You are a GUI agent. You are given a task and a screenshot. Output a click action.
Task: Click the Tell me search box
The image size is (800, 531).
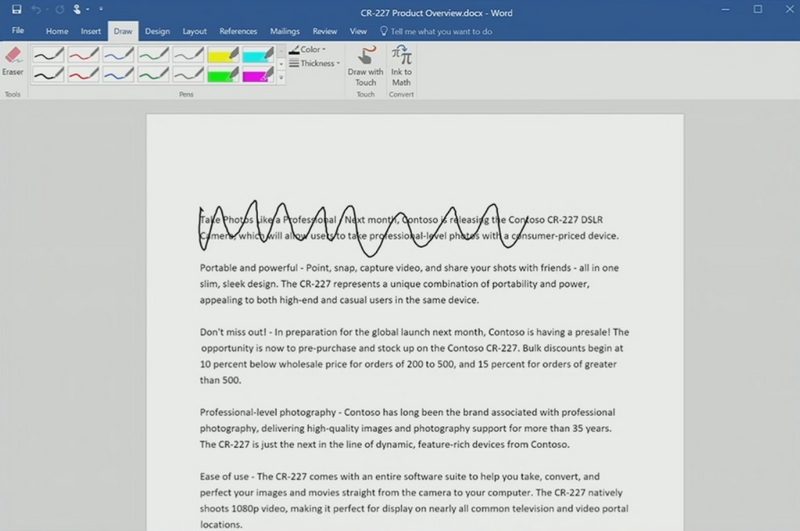(x=440, y=31)
